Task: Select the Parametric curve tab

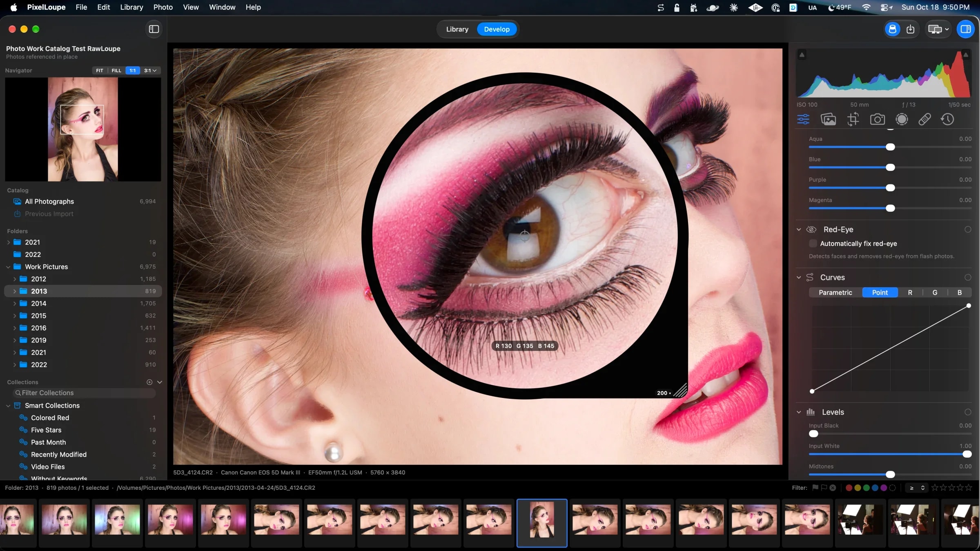Action: [x=835, y=292]
